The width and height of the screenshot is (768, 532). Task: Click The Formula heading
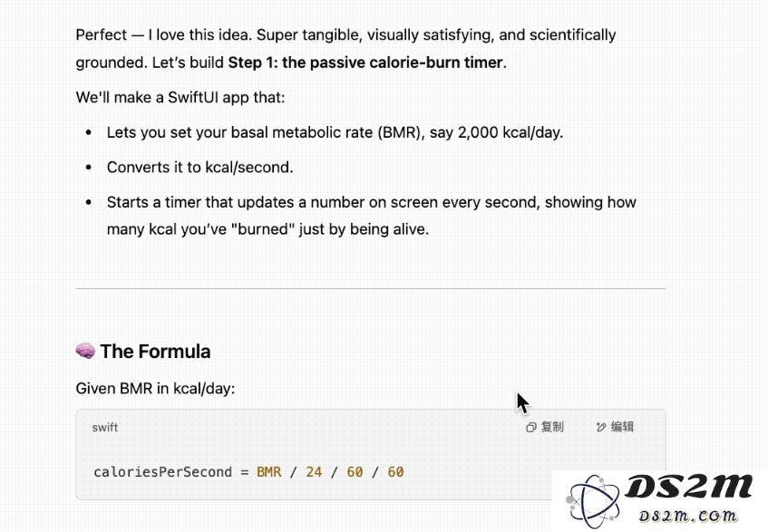[155, 352]
